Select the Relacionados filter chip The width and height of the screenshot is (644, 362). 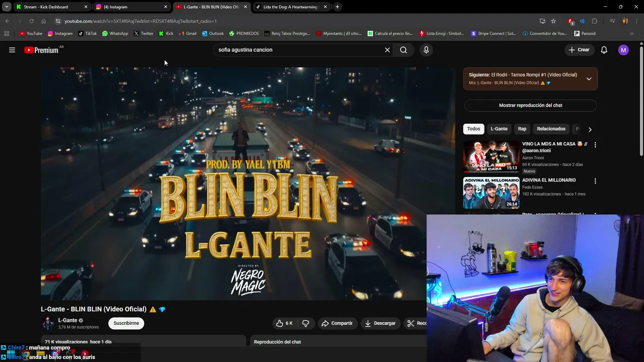551,129
